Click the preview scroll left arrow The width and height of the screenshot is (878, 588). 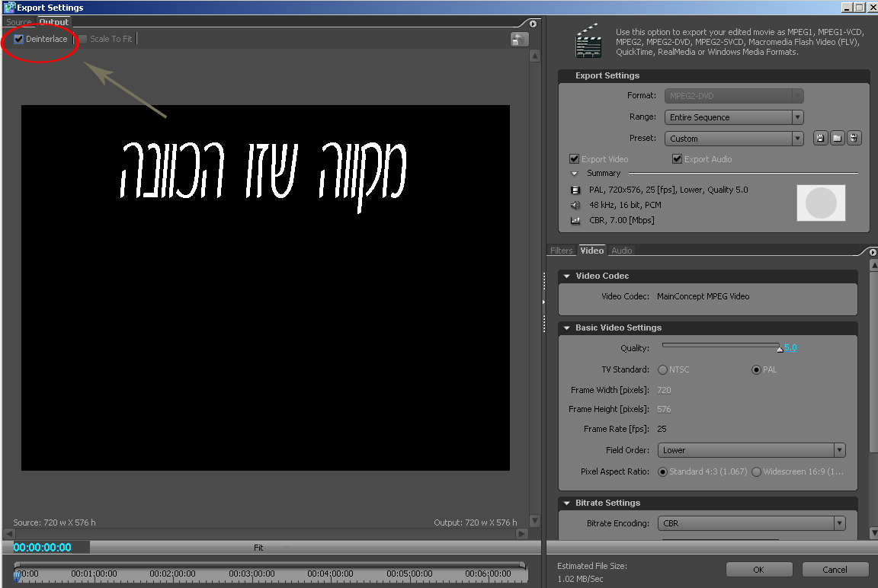9,534
